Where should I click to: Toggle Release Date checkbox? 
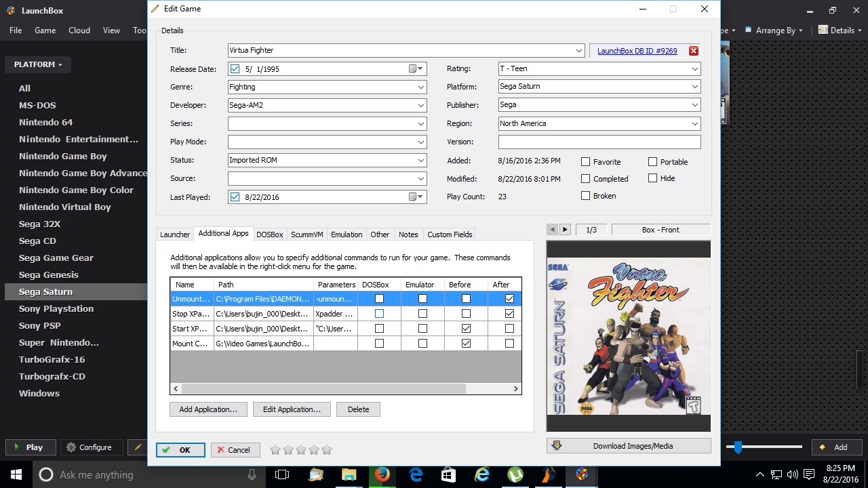(235, 68)
